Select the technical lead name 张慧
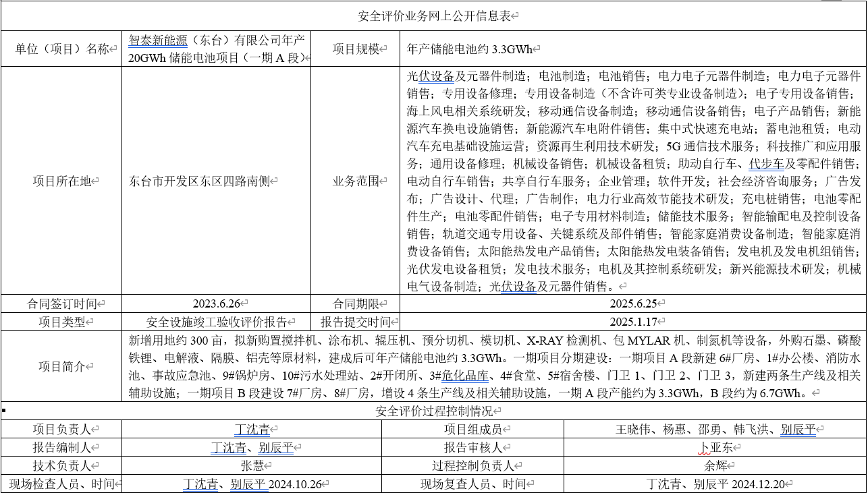Image resolution: width=868 pixels, height=495 pixels. tap(252, 465)
